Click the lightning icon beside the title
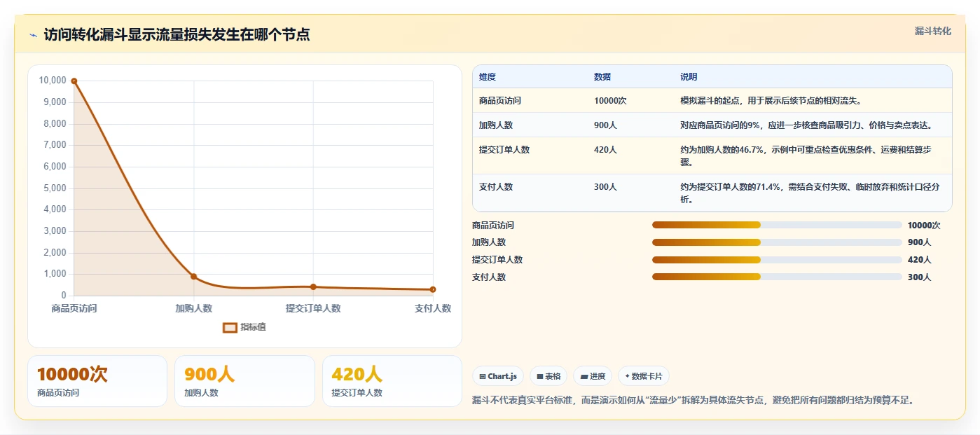Viewport: 980px width, 435px height. (33, 35)
